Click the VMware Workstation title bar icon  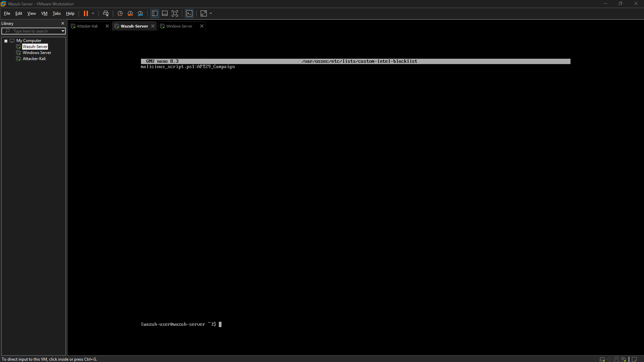(3, 4)
